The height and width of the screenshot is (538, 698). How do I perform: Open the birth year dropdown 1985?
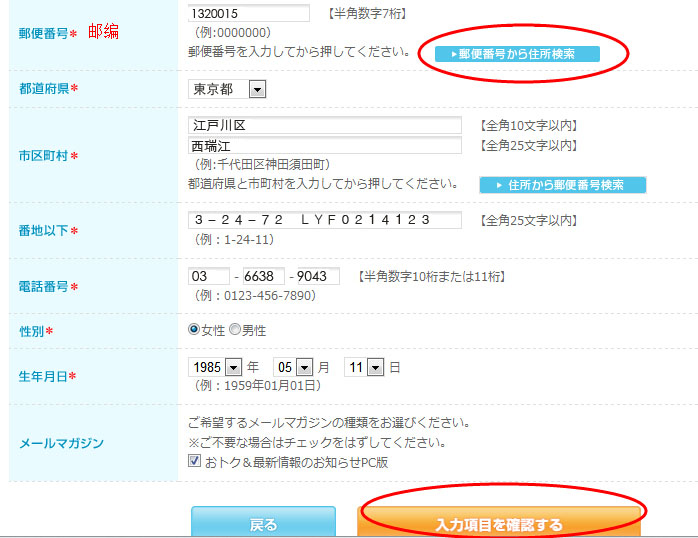[x=215, y=367]
